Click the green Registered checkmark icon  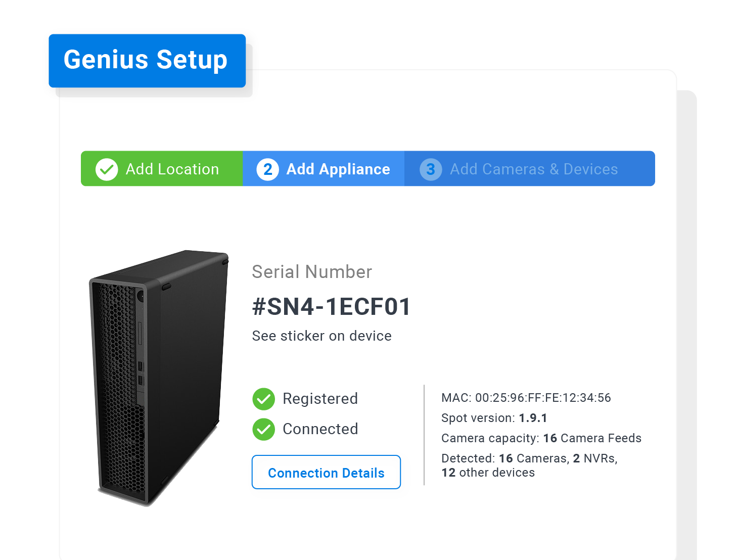click(263, 399)
